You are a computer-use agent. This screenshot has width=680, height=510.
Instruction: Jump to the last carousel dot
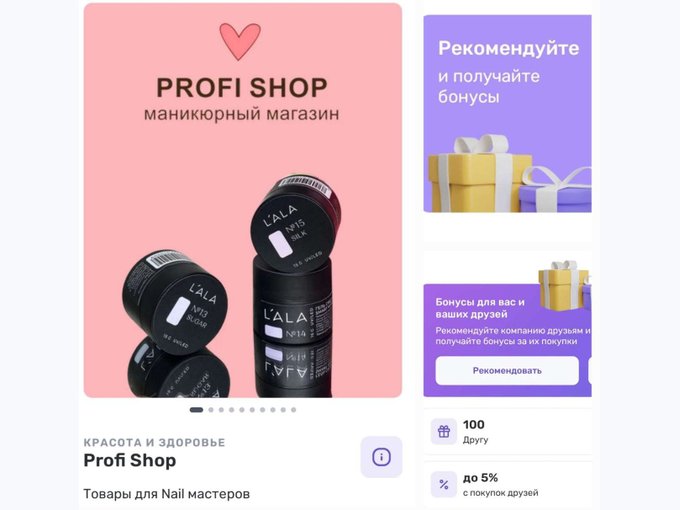(x=294, y=410)
